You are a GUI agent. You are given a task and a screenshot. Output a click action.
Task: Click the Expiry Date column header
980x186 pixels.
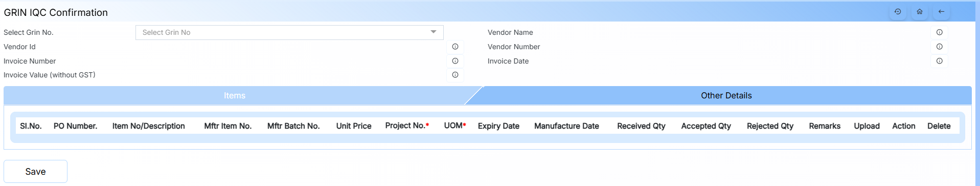coord(498,126)
